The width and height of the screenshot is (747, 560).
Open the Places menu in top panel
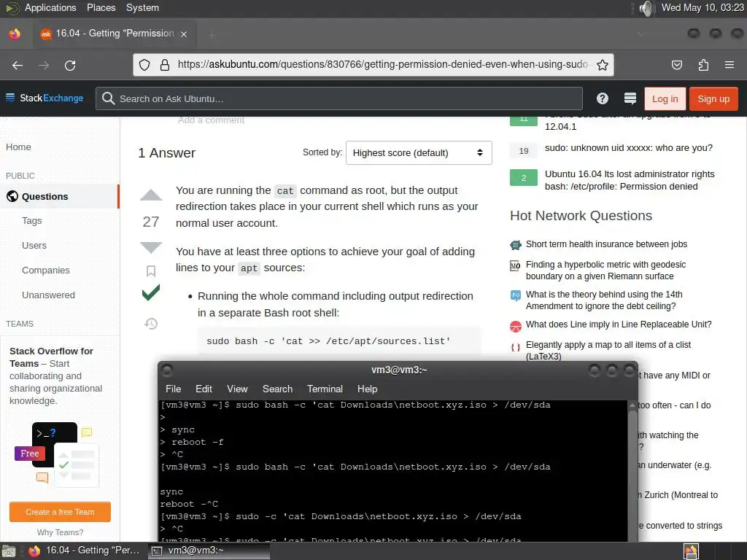click(x=101, y=7)
